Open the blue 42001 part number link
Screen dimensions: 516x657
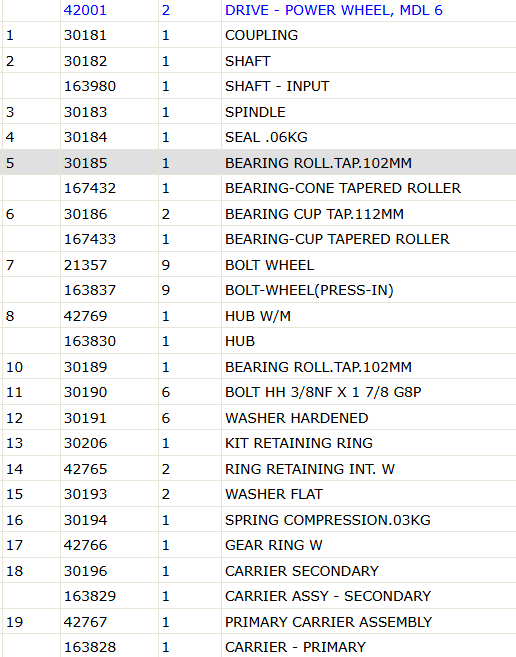[85, 10]
